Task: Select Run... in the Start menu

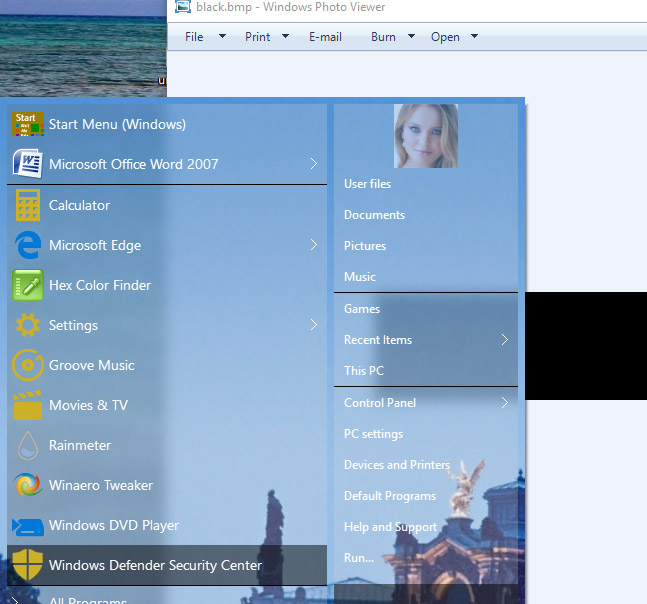Action: (359, 558)
